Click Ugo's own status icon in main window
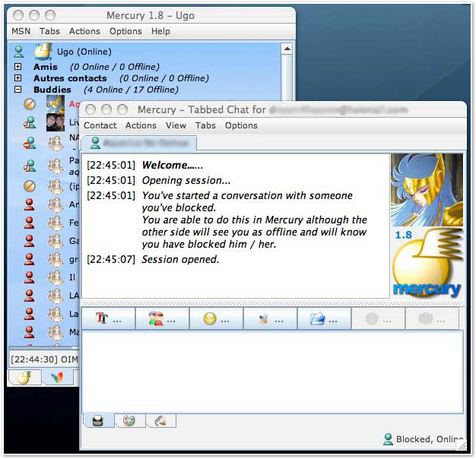This screenshot has width=476, height=459. [19, 52]
